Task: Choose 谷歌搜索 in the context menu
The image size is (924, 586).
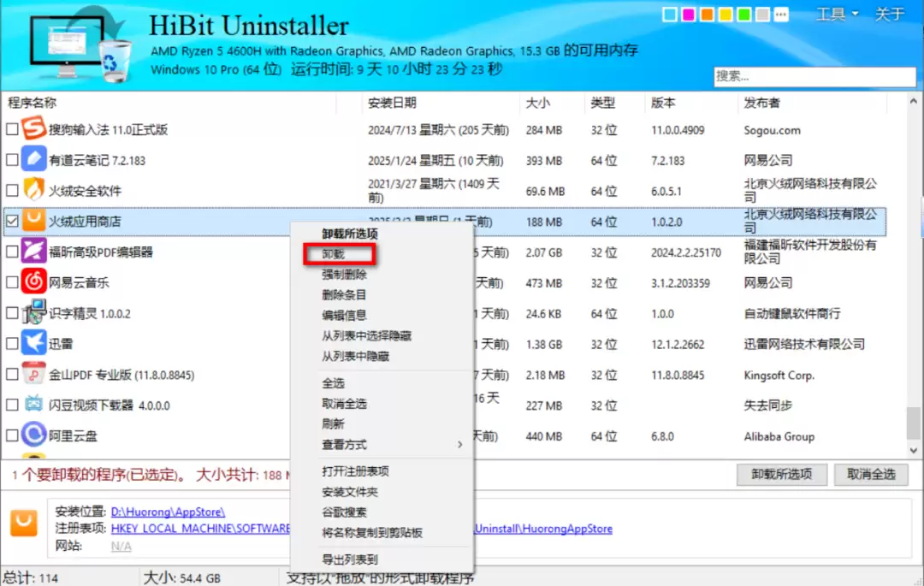Action: tap(344, 512)
